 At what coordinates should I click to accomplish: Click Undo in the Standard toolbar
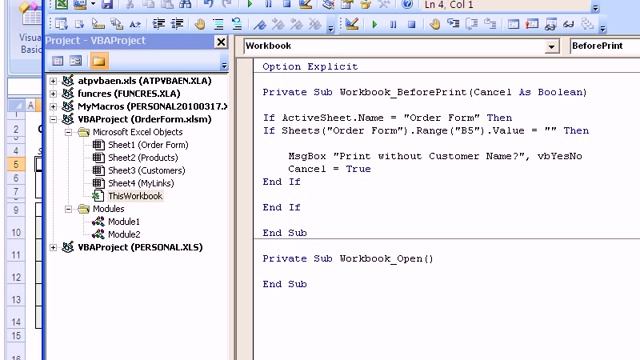click(209, 4)
